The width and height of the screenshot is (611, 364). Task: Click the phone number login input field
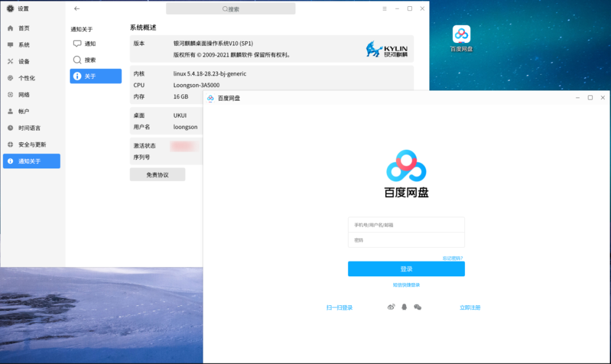pyautogui.click(x=406, y=224)
